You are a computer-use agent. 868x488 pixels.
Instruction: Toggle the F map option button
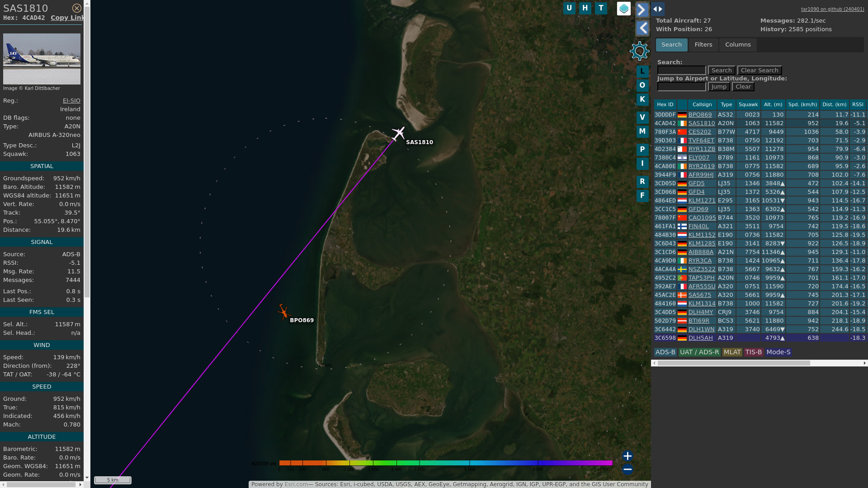tap(642, 196)
